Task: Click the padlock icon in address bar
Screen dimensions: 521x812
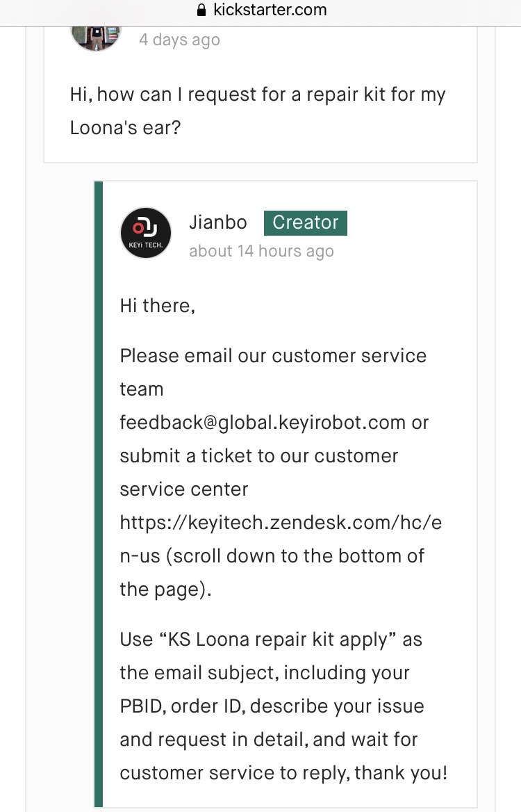Action: click(x=202, y=10)
